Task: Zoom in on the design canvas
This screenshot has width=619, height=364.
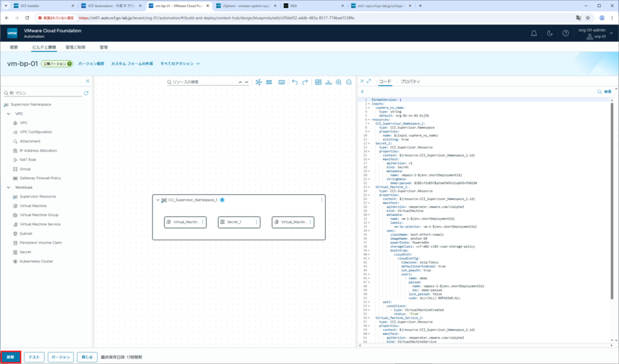Action: (x=339, y=82)
